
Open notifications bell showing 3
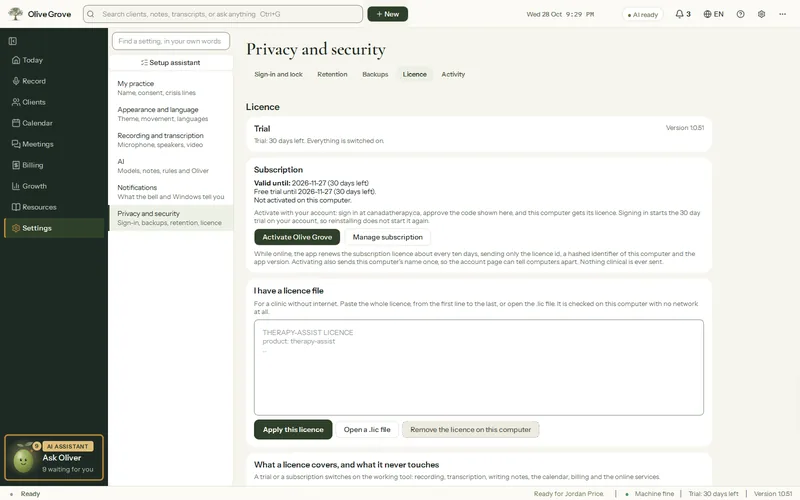(x=683, y=14)
